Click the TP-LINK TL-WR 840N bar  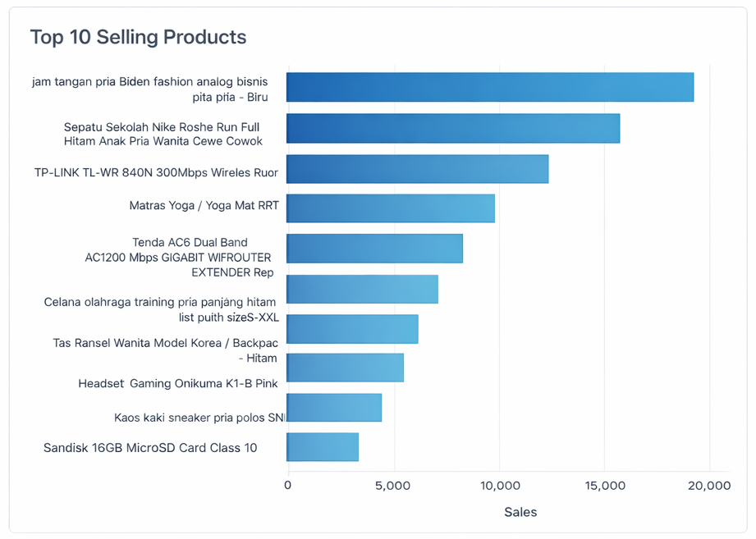tap(418, 169)
